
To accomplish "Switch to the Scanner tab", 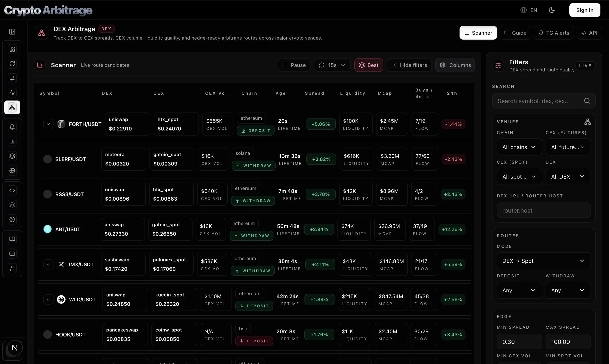I will point(478,33).
